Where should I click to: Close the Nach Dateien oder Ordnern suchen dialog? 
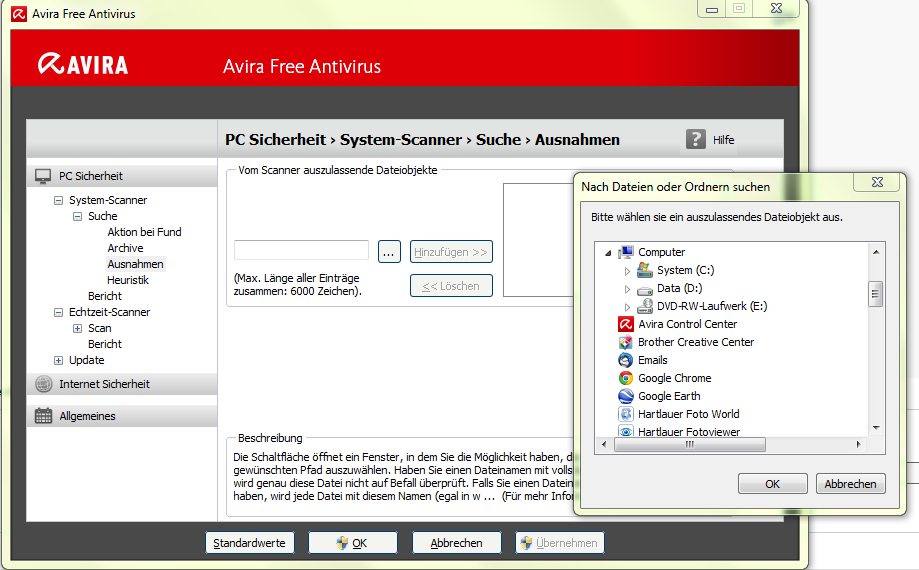[x=877, y=182]
